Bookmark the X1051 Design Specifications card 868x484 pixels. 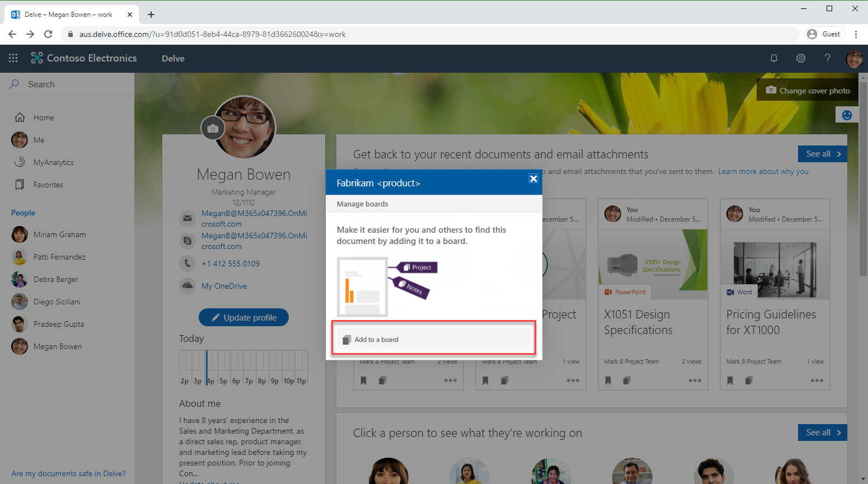click(x=608, y=380)
